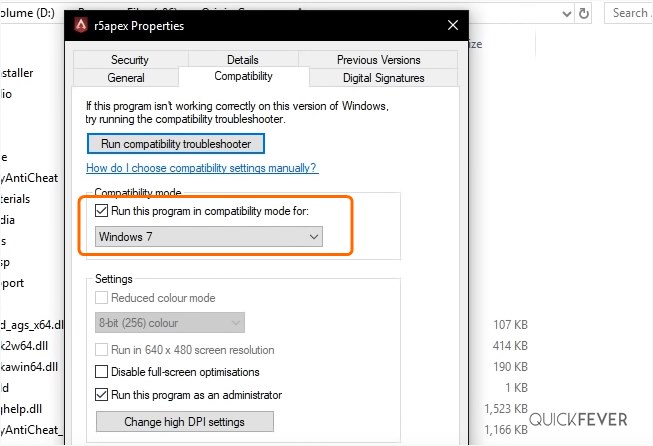The image size is (653, 446).
Task: Switch to the Details tab
Action: tap(243, 60)
